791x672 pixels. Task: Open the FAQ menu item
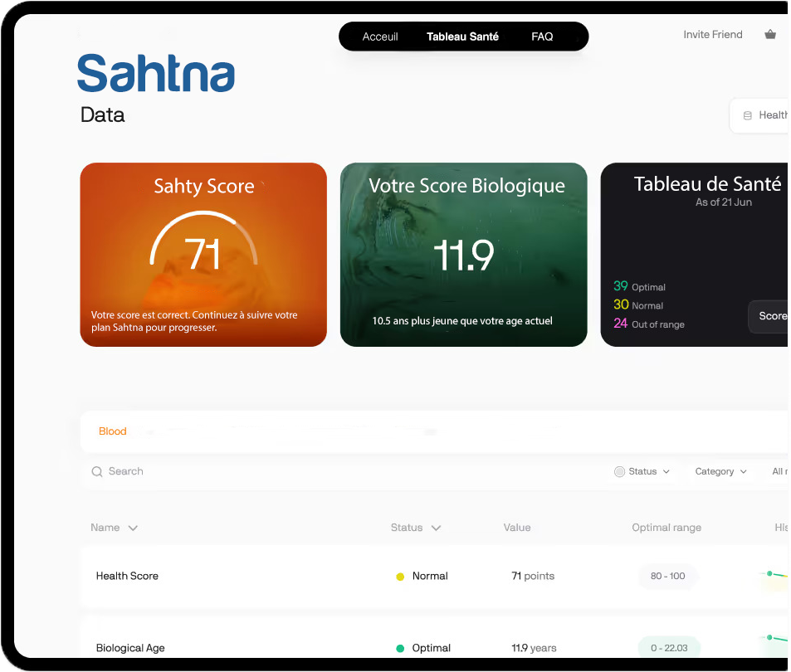(542, 37)
